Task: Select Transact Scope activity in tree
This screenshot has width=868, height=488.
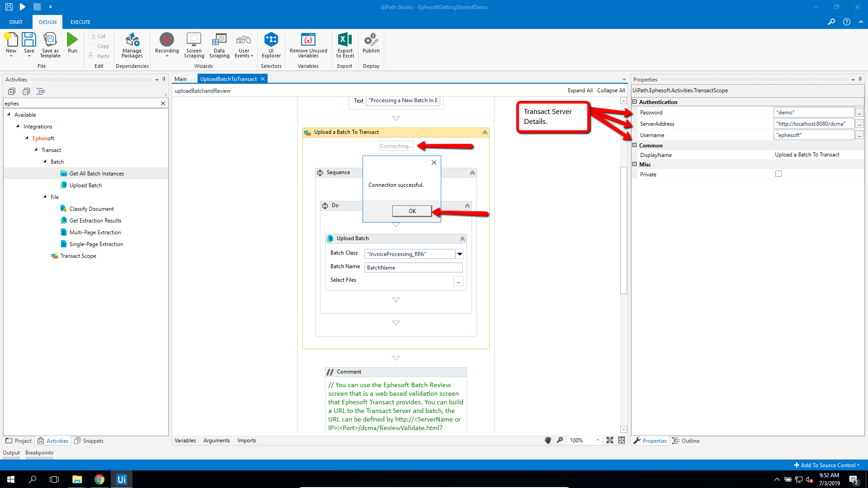Action: pos(78,256)
